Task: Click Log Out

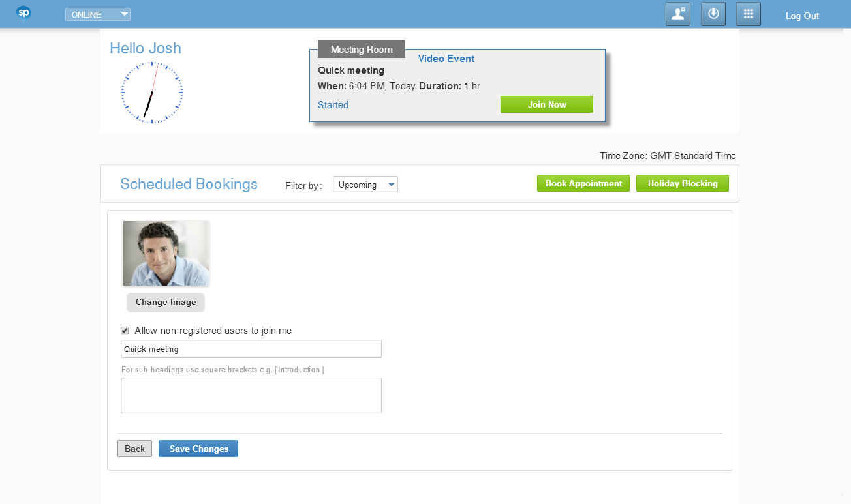Action: point(802,16)
